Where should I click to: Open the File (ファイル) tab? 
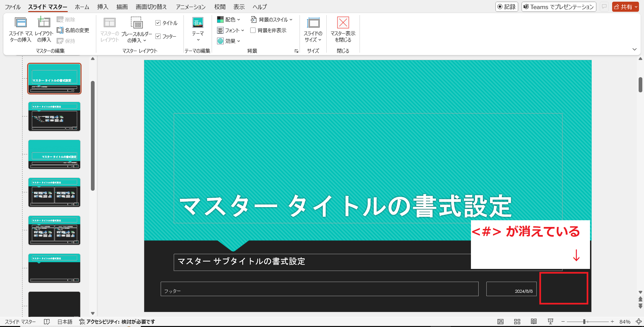13,7
